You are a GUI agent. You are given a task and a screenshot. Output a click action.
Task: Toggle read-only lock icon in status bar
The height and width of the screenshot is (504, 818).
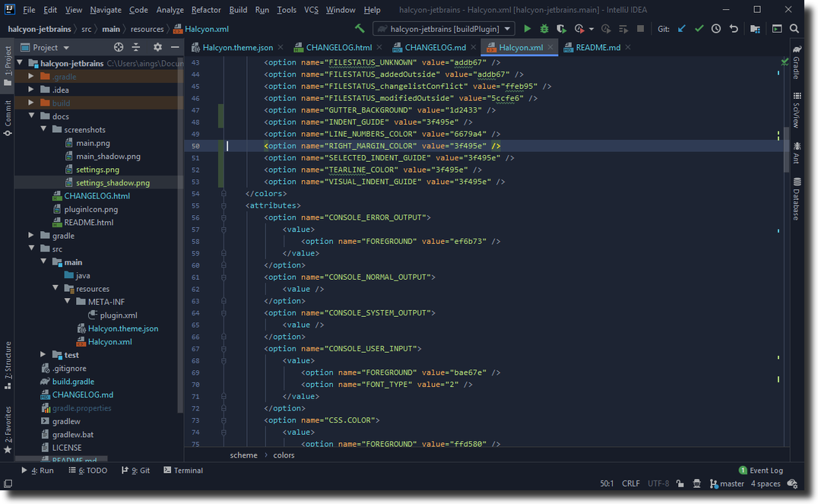pos(680,483)
